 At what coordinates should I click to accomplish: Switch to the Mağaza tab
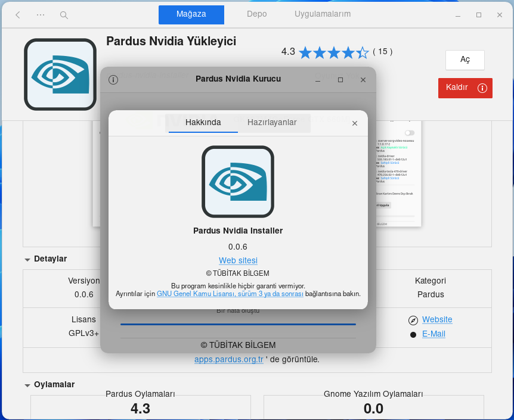[x=191, y=14]
